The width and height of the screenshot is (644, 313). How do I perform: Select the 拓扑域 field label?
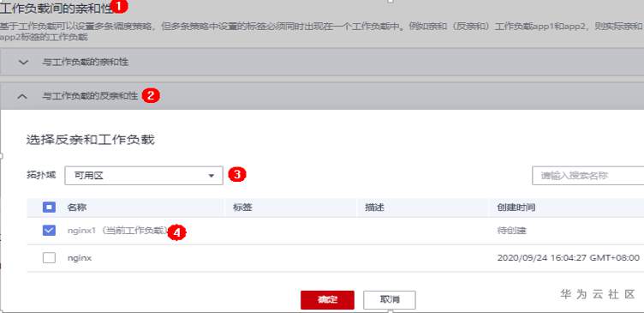coord(41,176)
